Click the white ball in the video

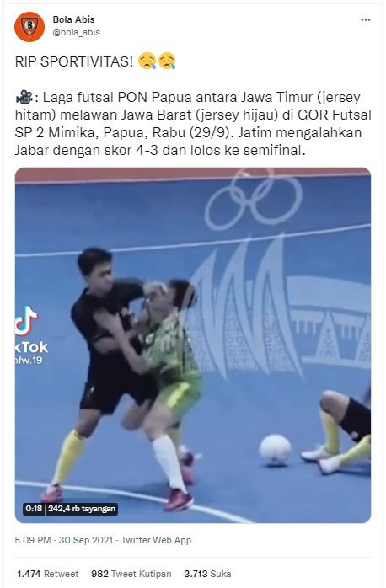(x=275, y=449)
